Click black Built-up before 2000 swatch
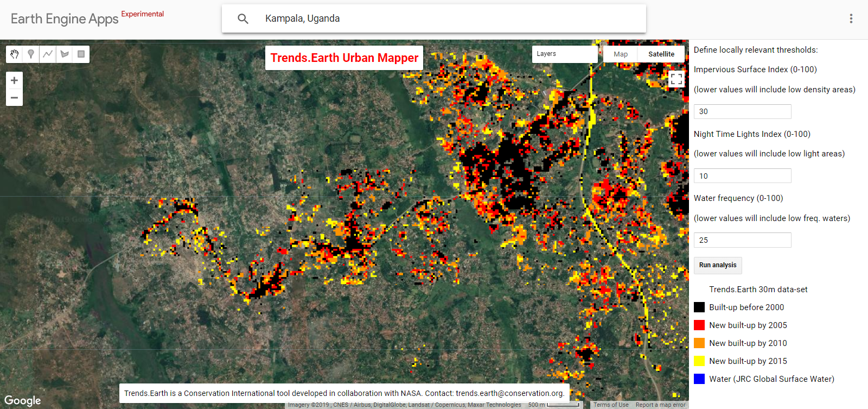The height and width of the screenshot is (409, 868). [699, 307]
